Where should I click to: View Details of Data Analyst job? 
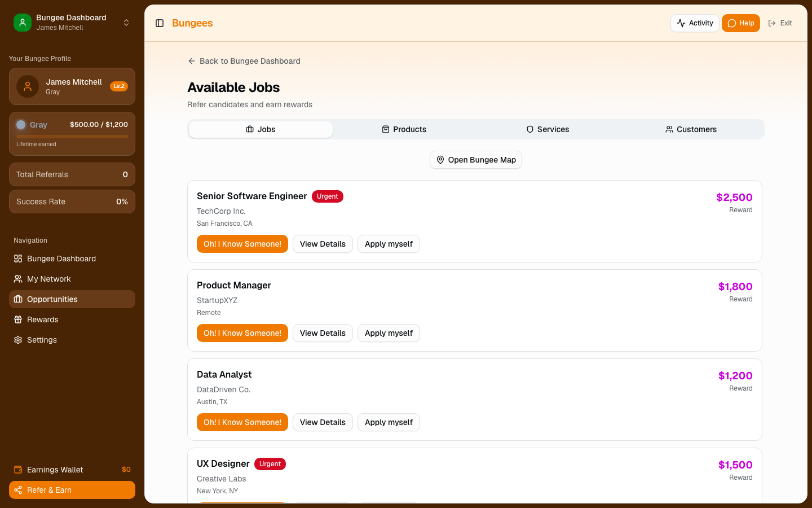point(323,422)
